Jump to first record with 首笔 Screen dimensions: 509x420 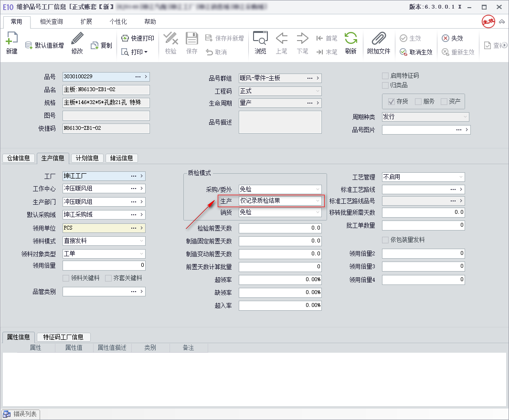click(x=327, y=38)
